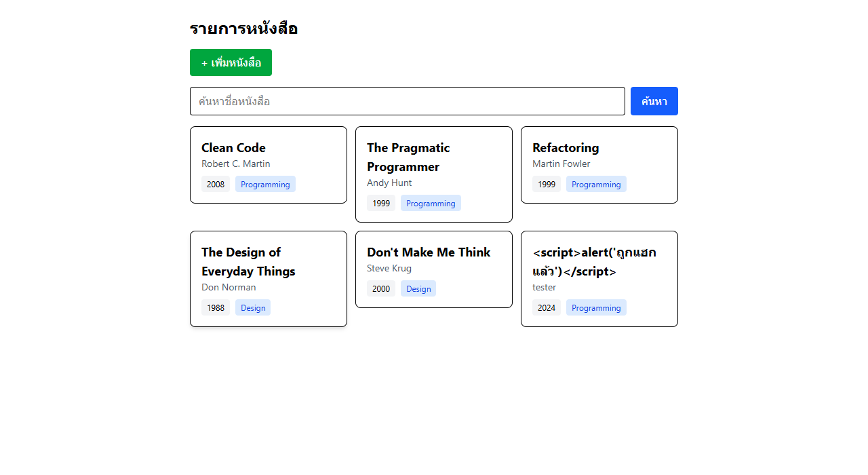The image size is (868, 475).
Task: Open The Pragmatic Programmer title
Action: pyautogui.click(x=408, y=157)
